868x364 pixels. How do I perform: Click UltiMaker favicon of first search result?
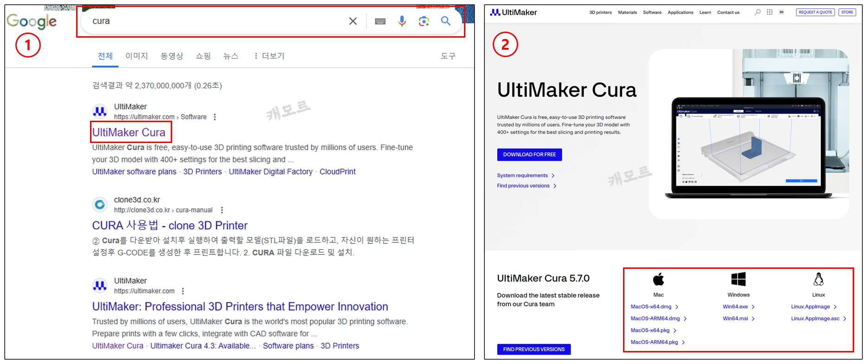click(x=100, y=111)
